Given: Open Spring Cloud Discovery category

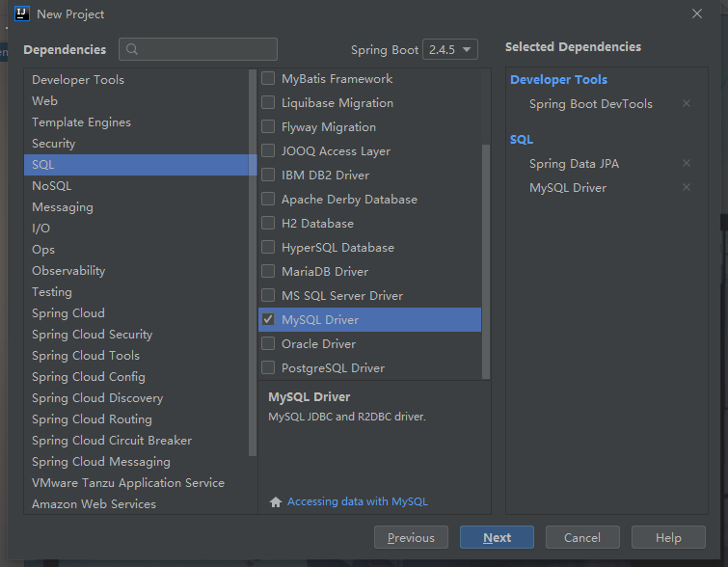Looking at the screenshot, I should coord(137,398).
